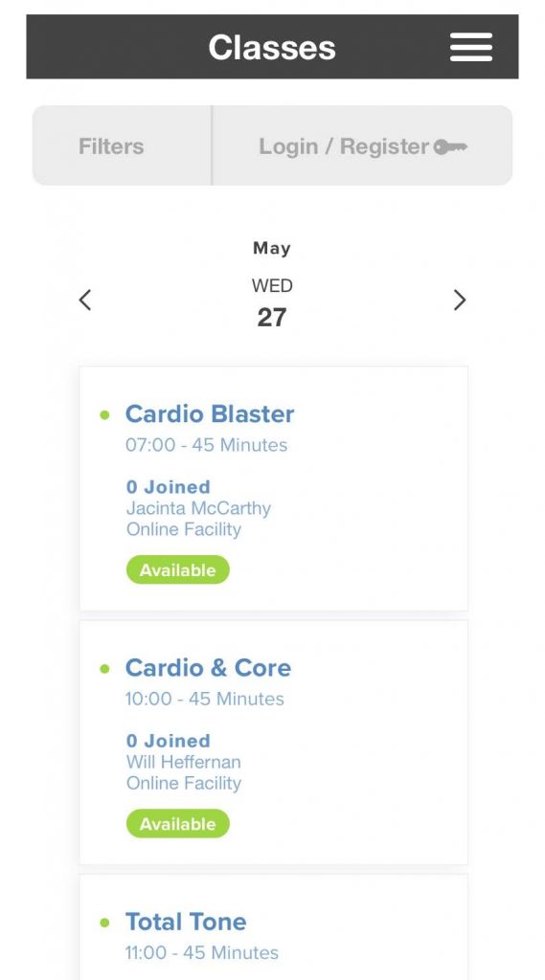Open the Total Tone class title
This screenshot has width=545, height=980.
(186, 922)
